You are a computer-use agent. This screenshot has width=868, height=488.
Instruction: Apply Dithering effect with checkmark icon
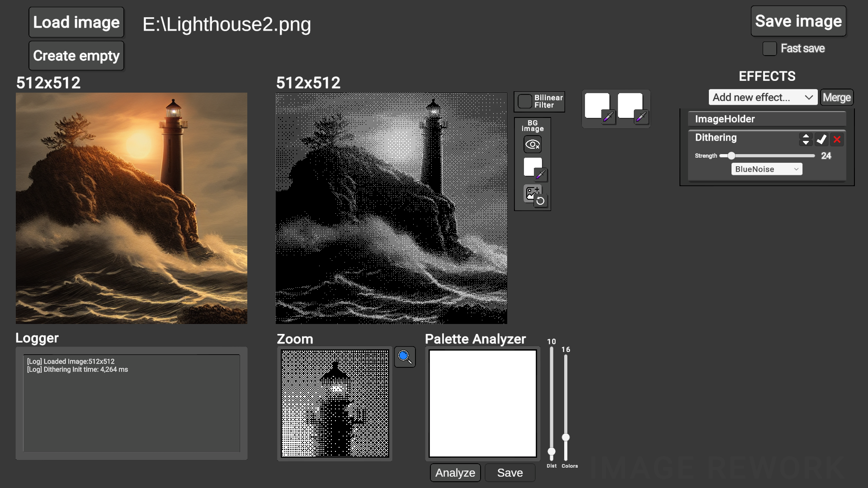[821, 140]
